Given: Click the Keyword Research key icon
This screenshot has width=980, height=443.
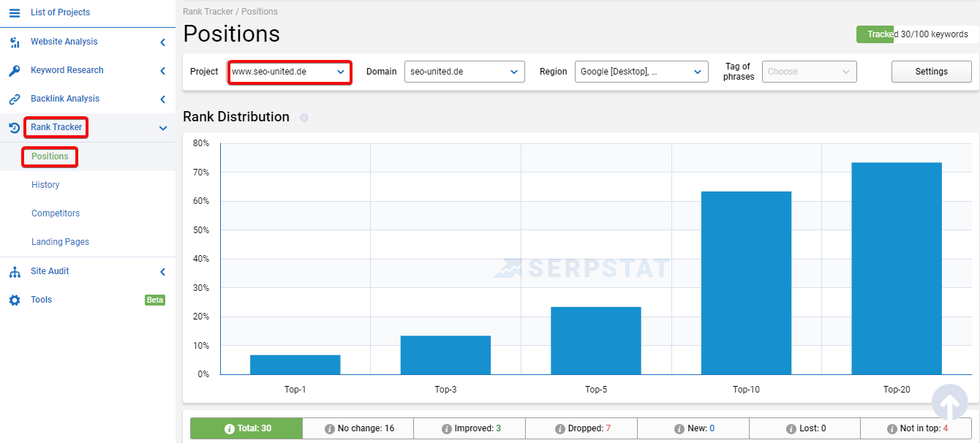Looking at the screenshot, I should [15, 71].
